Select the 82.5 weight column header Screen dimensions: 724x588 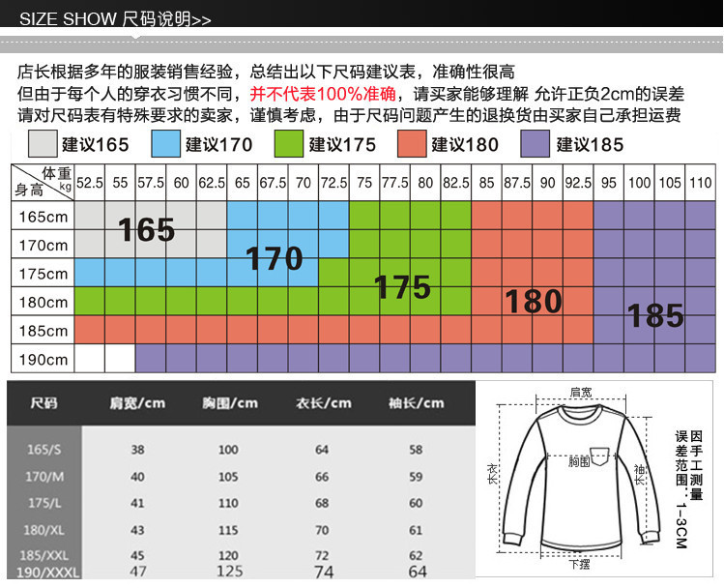(x=455, y=183)
